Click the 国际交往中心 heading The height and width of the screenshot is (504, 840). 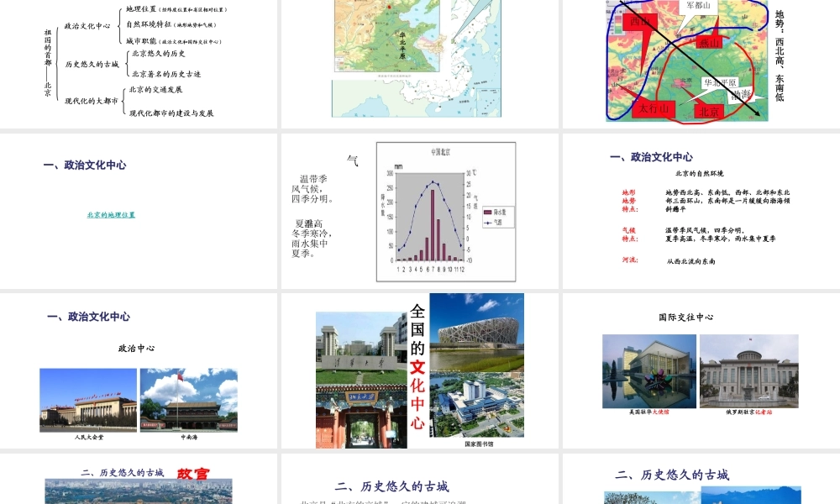point(686,317)
